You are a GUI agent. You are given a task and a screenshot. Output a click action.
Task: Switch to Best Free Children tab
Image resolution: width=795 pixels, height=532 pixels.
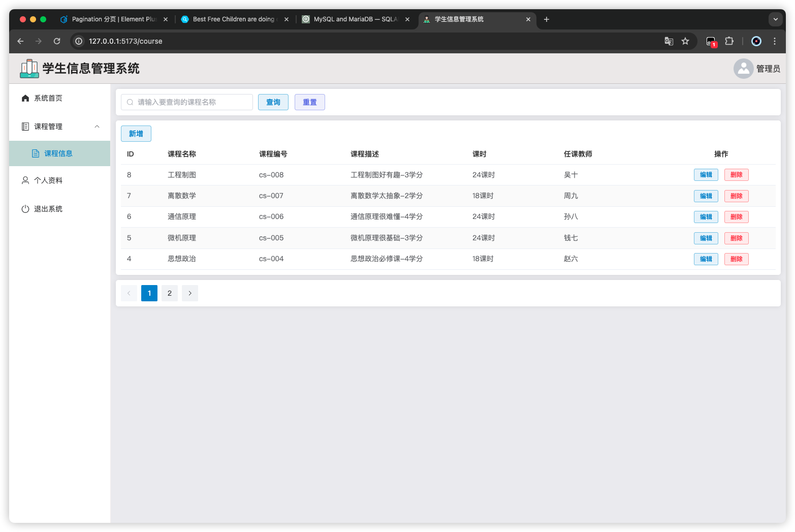coord(235,19)
